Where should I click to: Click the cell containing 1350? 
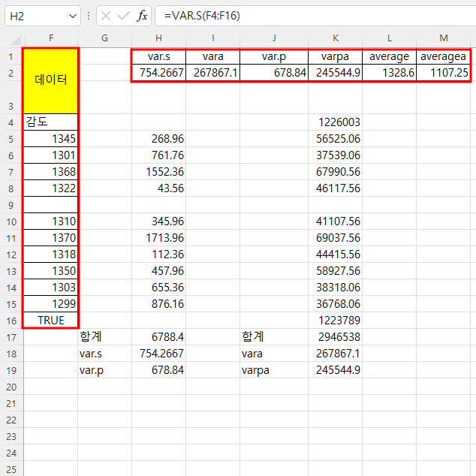pos(51,271)
